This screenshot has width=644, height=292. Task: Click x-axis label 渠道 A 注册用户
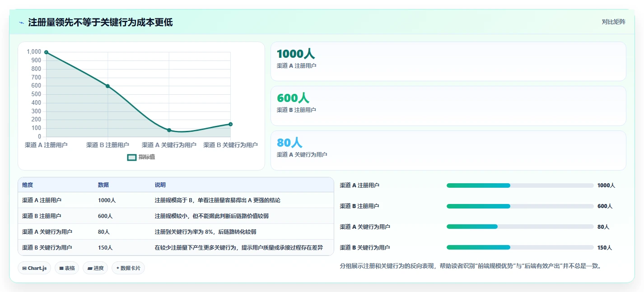tap(46, 145)
